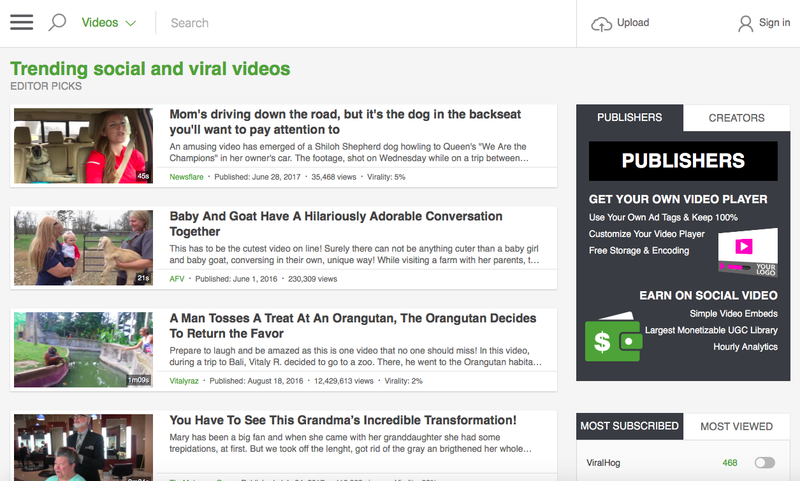800x481 pixels.
Task: Open the dog in backseat video thumbnail
Action: 83,146
